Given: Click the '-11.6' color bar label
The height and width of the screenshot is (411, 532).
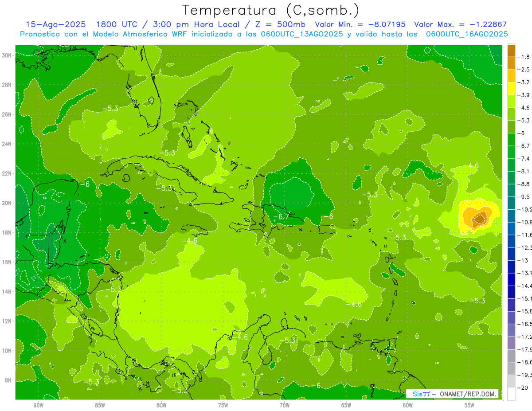Looking at the screenshot, I should [525, 235].
